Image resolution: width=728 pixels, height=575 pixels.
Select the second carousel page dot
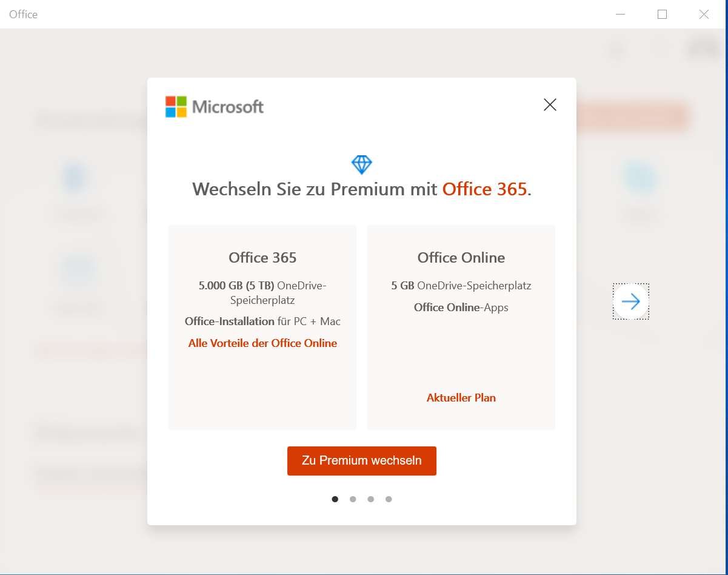click(353, 499)
